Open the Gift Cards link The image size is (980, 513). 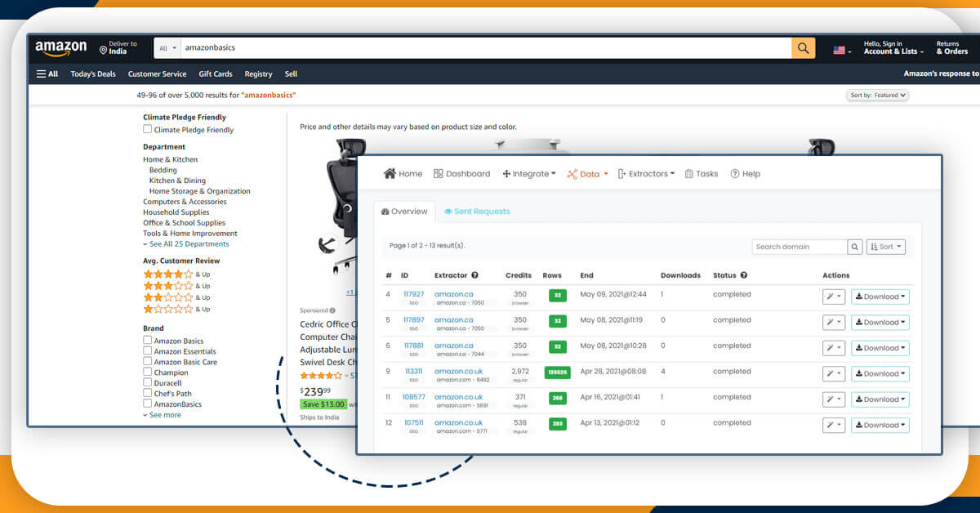(216, 74)
